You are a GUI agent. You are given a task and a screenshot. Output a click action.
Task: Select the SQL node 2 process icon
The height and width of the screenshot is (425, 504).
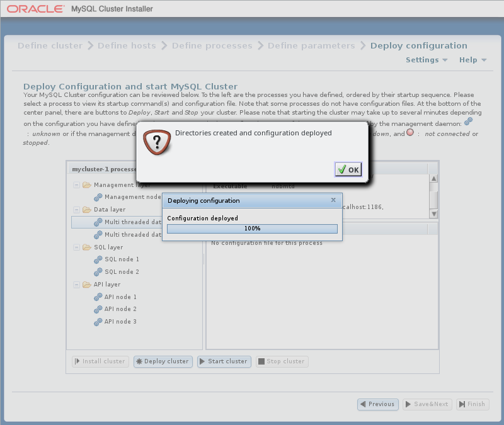98,272
